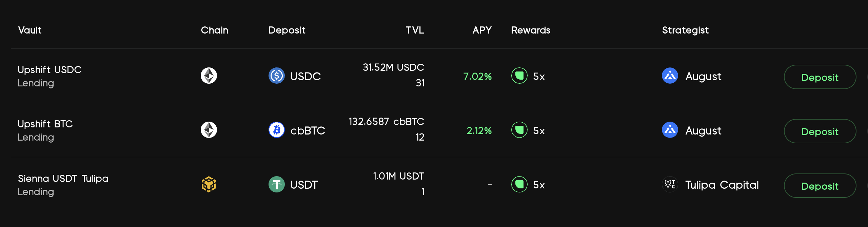
Task: Click the Strategist column header
Action: click(x=685, y=30)
